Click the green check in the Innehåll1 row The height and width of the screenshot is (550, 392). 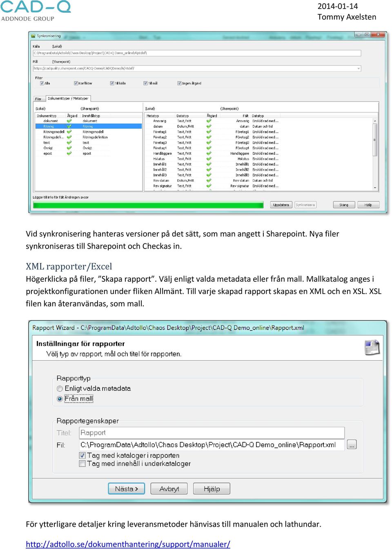tap(209, 164)
